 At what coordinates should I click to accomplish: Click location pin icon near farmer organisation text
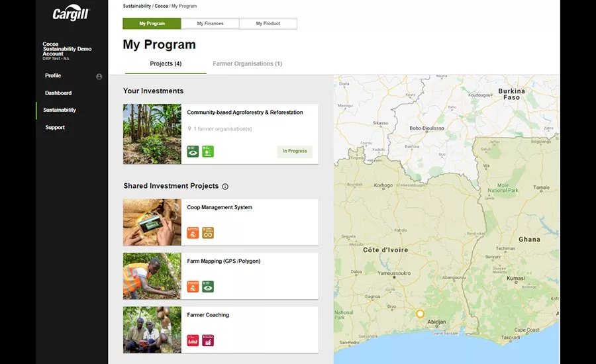point(189,129)
